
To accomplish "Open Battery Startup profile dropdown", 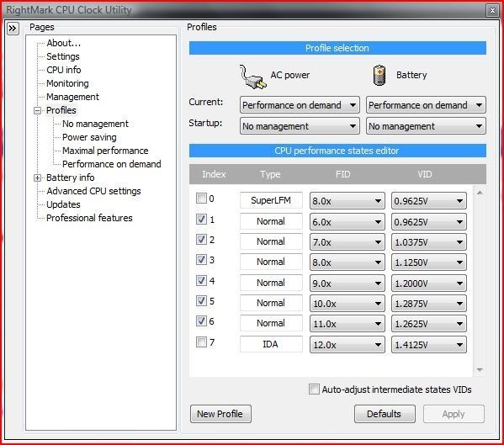I will (x=426, y=126).
